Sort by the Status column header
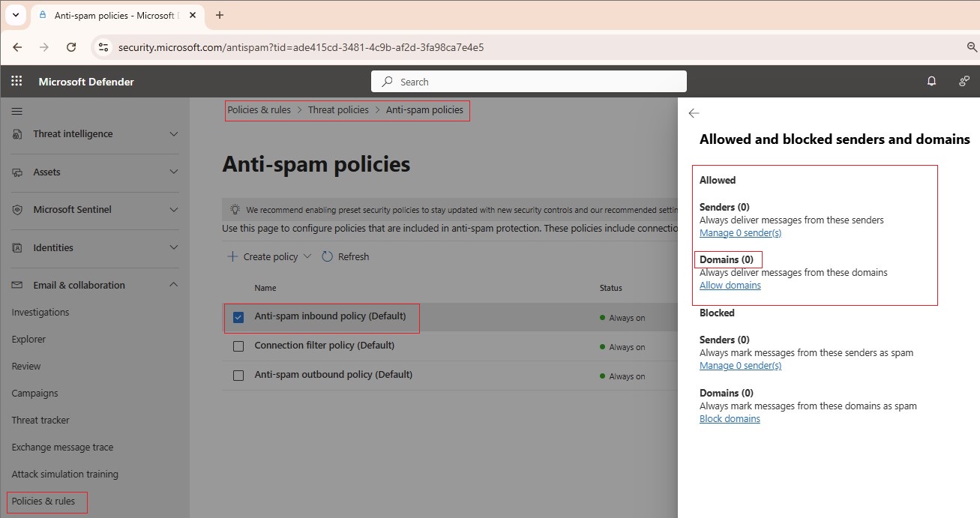Image resolution: width=980 pixels, height=518 pixels. coord(610,288)
